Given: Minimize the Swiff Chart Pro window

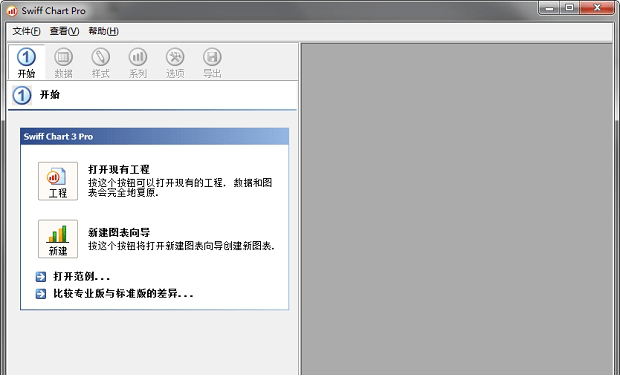Looking at the screenshot, I should tap(549, 8).
